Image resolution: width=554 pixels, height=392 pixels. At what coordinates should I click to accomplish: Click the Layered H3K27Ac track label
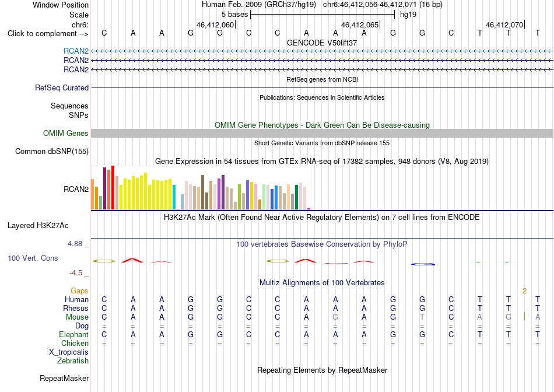tap(38, 226)
